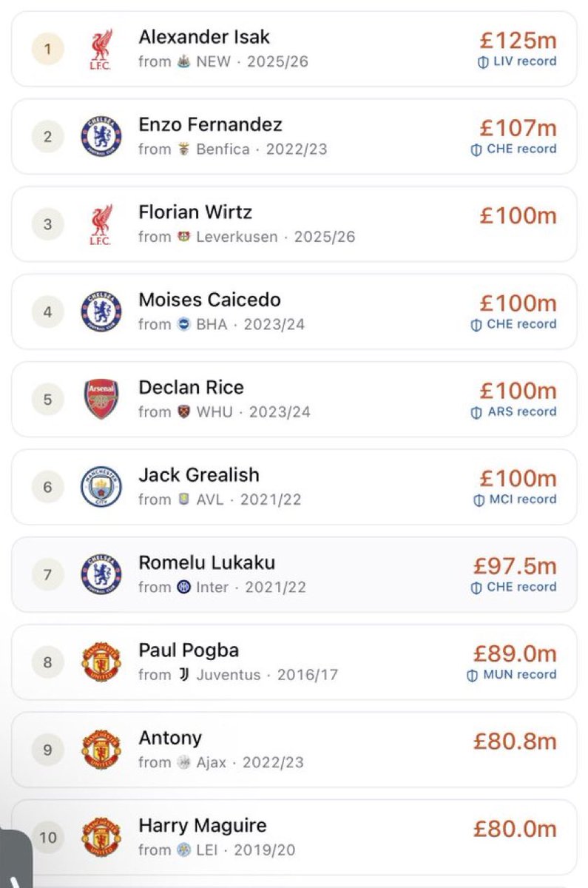This screenshot has height=888, width=588.
Task: Select the Harry Maguire transfer entry
Action: click(x=294, y=837)
